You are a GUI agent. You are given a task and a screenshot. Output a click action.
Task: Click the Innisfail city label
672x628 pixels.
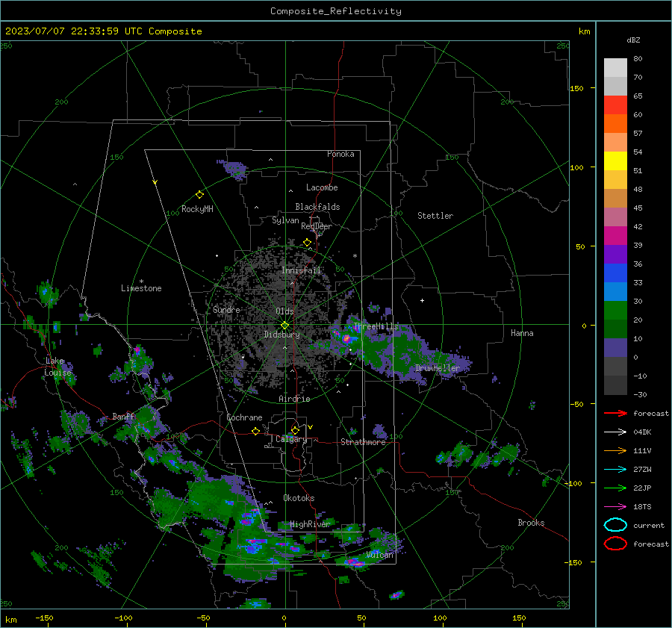302,270
